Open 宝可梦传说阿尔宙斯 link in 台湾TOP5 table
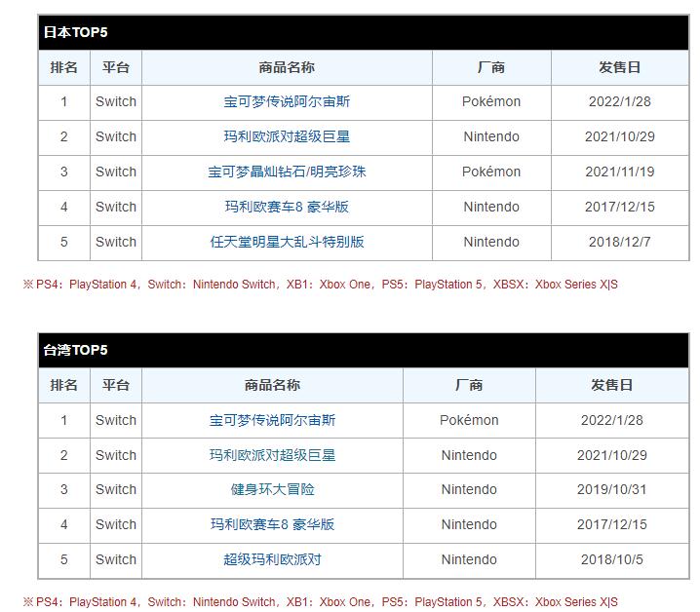This screenshot has height=612, width=700. [272, 420]
